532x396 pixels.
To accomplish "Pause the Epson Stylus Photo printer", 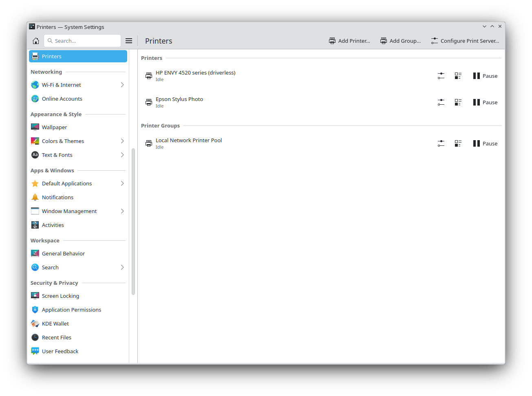I will 485,102.
